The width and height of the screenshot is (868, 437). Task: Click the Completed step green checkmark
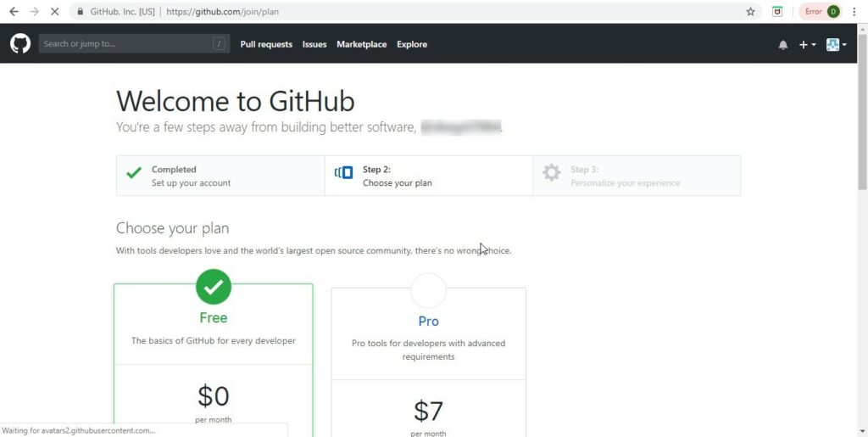(134, 173)
